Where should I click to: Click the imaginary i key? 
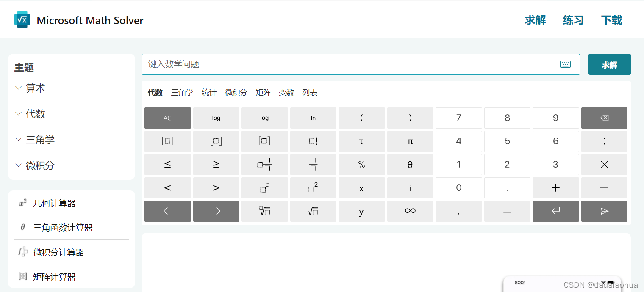410,188
